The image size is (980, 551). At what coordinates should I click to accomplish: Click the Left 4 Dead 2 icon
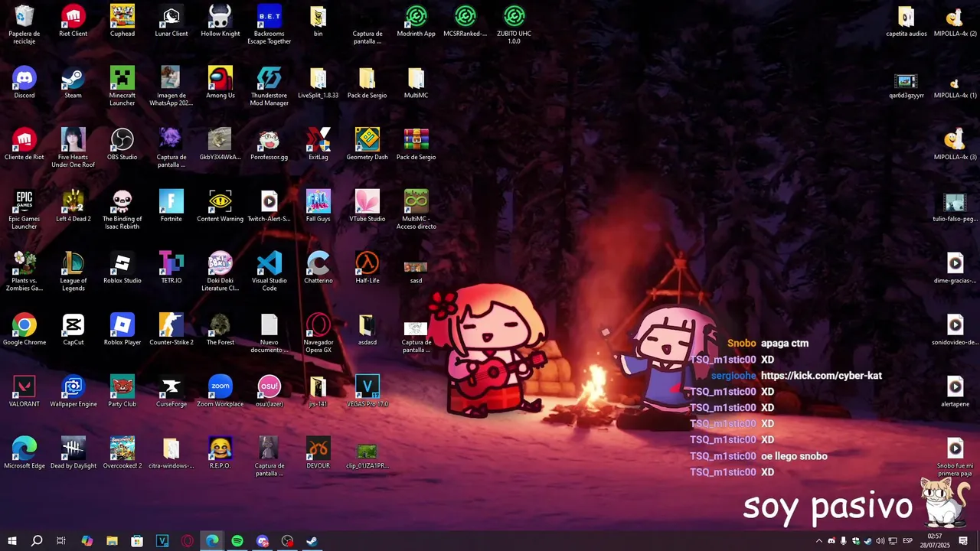pyautogui.click(x=73, y=207)
